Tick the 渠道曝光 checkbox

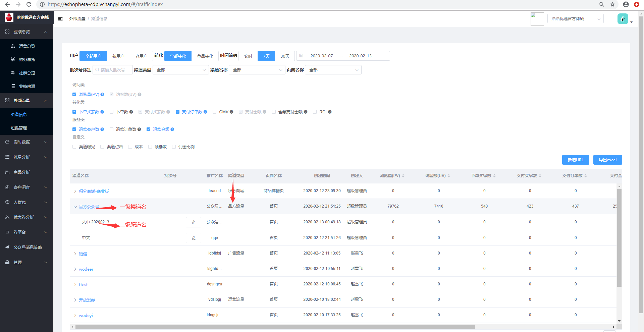pyautogui.click(x=74, y=147)
